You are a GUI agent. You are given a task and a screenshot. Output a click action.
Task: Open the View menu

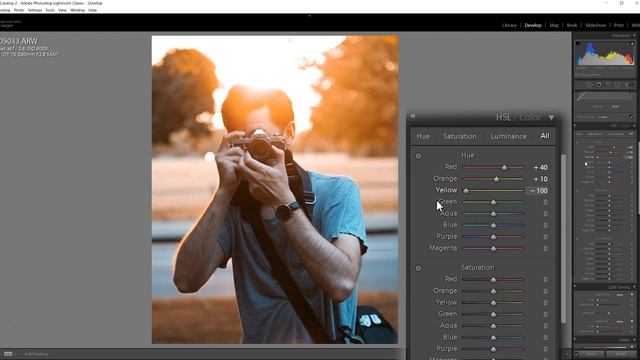[62, 10]
